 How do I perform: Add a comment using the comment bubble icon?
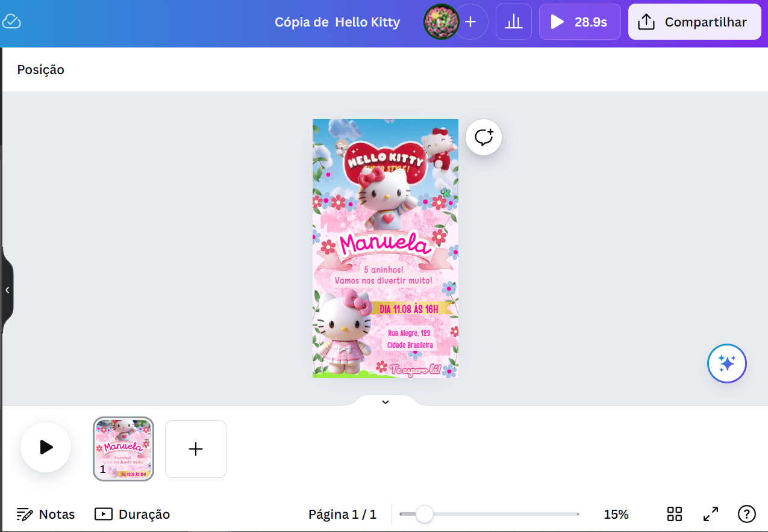483,137
